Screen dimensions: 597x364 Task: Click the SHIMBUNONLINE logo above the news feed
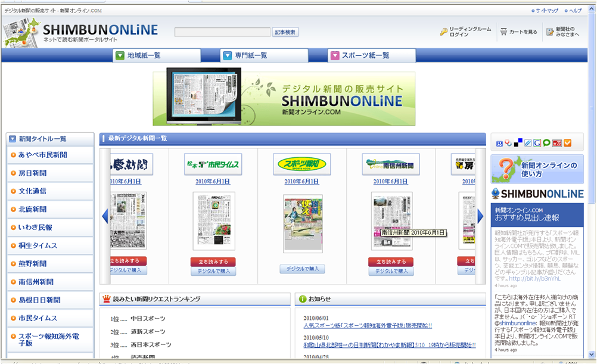537,194
